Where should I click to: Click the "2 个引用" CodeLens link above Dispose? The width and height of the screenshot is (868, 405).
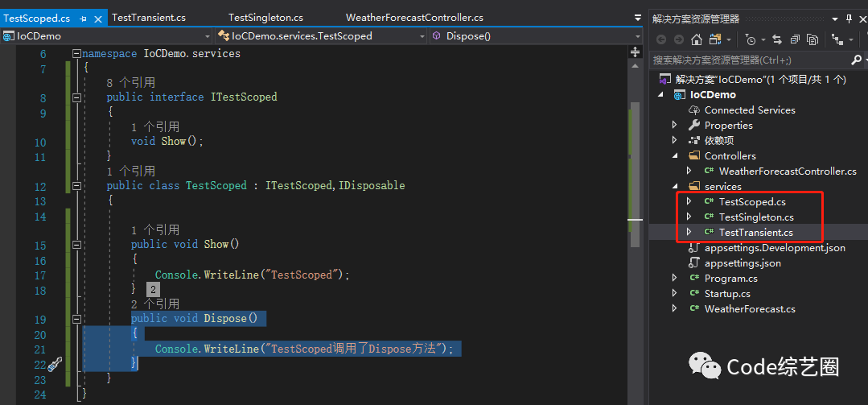tap(155, 304)
